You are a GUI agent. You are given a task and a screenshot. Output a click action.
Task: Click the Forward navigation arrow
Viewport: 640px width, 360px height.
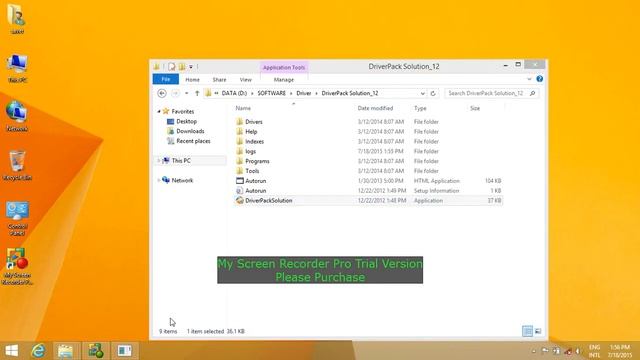click(176, 93)
